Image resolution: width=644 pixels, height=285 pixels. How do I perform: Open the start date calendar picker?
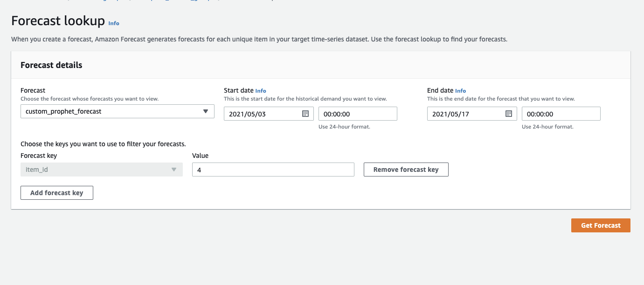305,114
